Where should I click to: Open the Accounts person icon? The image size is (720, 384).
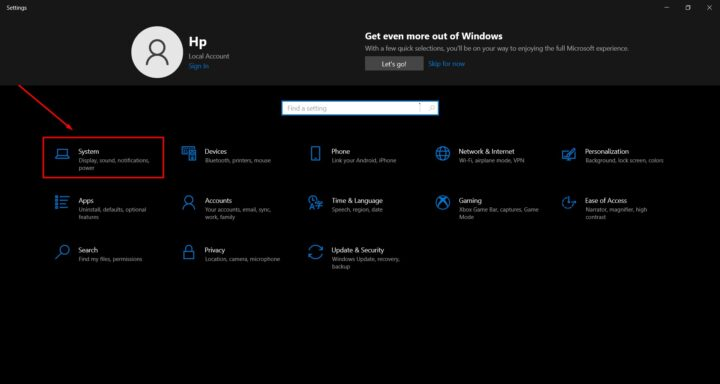click(x=189, y=202)
